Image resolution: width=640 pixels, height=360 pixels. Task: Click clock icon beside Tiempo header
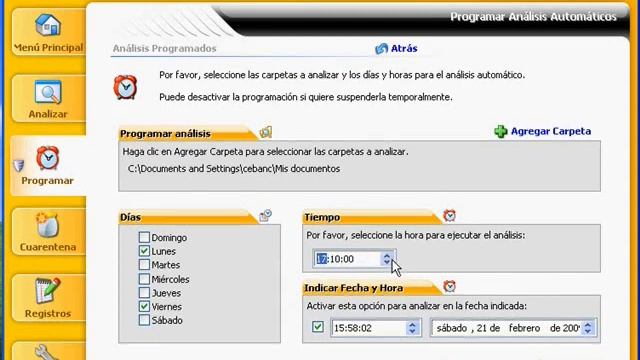[449, 215]
